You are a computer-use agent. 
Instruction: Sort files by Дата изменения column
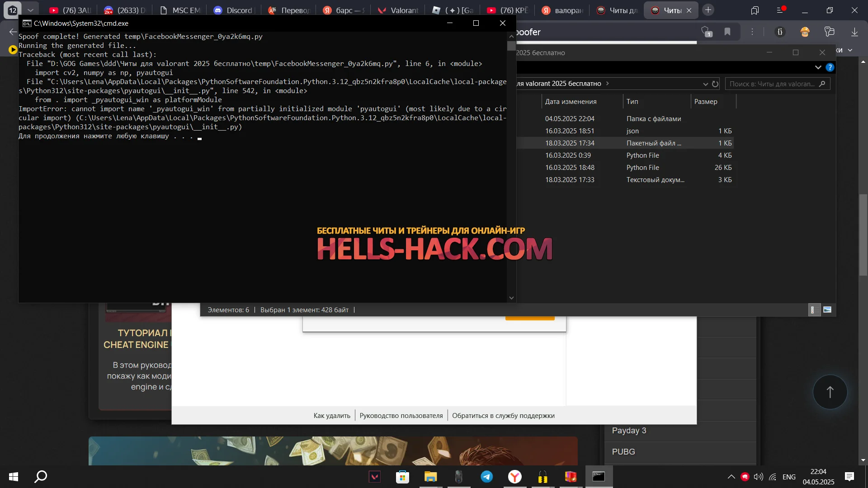571,102
